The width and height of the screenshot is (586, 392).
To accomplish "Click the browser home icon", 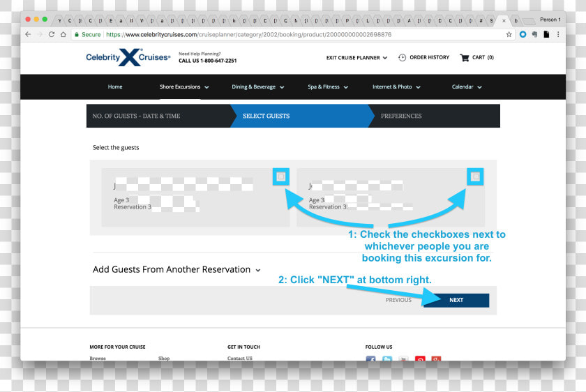I will 63,34.
